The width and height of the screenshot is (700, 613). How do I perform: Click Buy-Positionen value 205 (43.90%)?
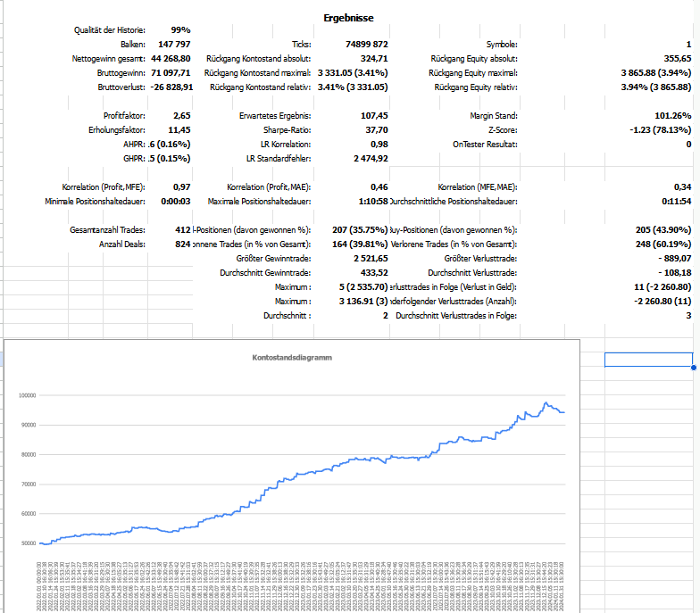662,230
